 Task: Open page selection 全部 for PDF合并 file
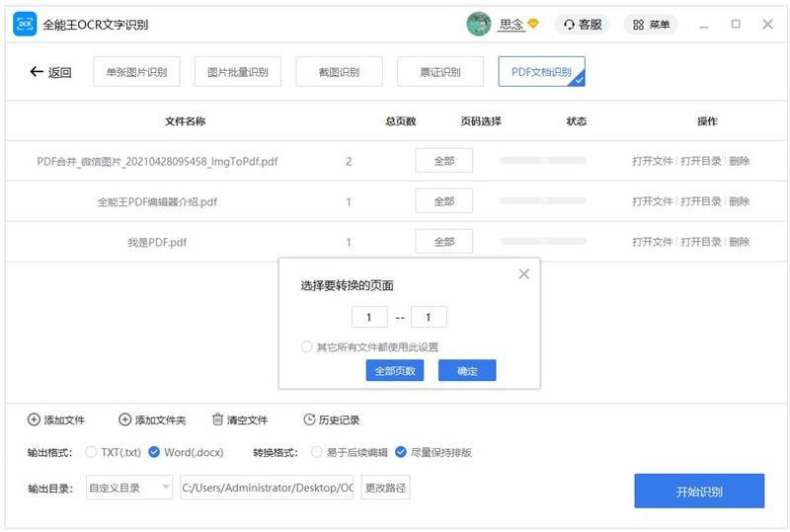point(443,161)
